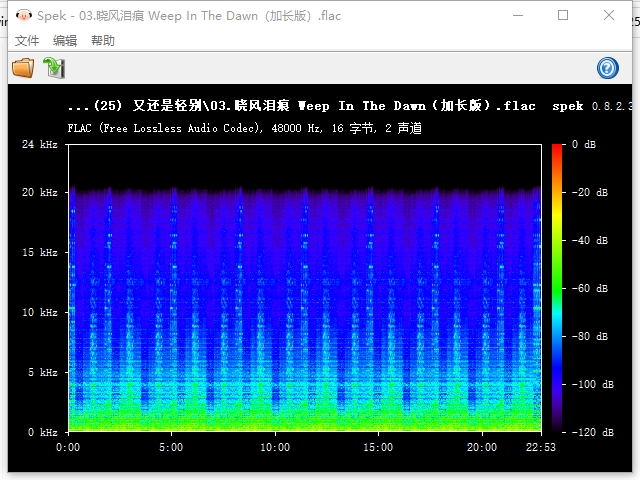Click the dB color gradient bar
This screenshot has width=640, height=480.
[x=557, y=288]
